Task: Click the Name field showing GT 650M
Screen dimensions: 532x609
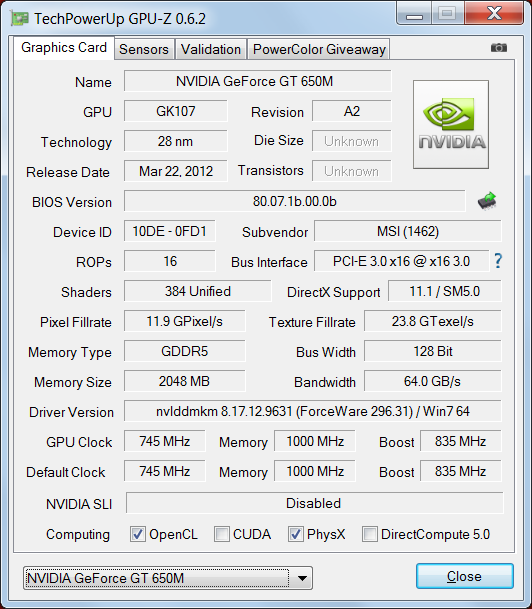Action: [258, 81]
